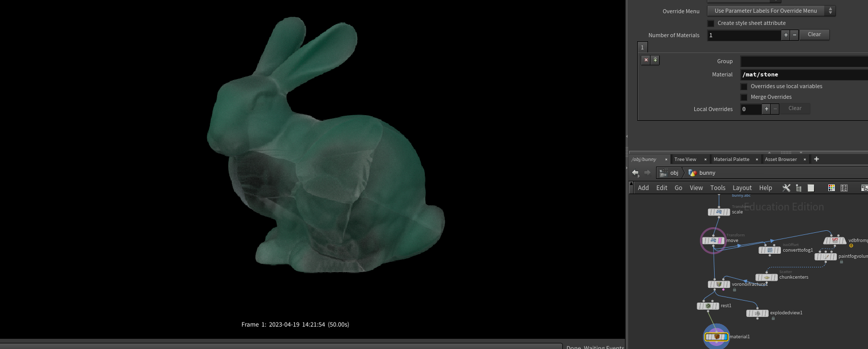Viewport: 868px width, 349px height.
Task: Click the Local Overrides value field
Action: 751,109
